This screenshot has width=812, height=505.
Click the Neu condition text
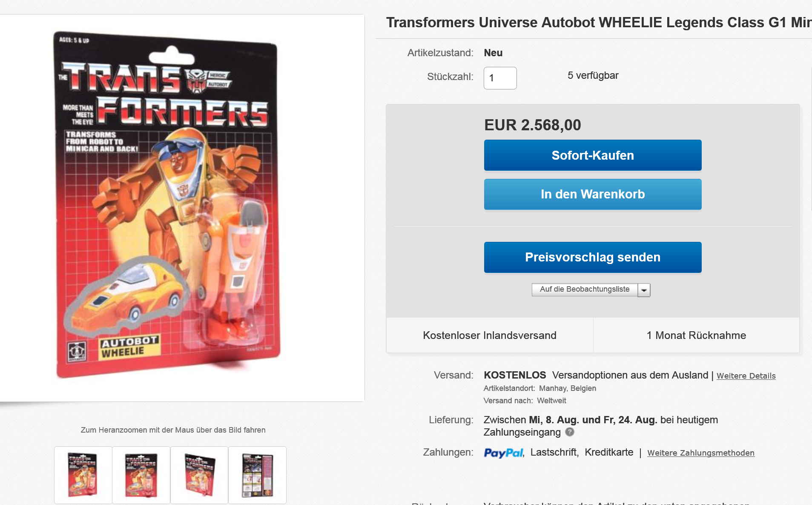tap(493, 53)
